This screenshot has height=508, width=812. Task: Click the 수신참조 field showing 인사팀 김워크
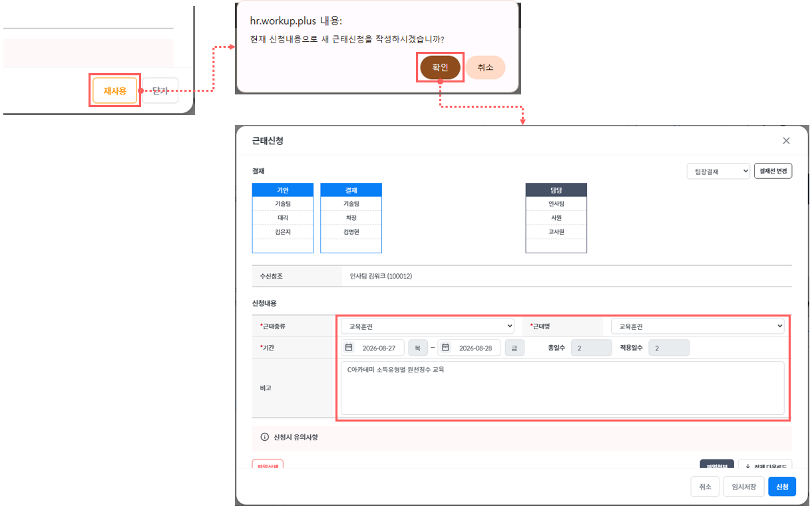click(566, 276)
